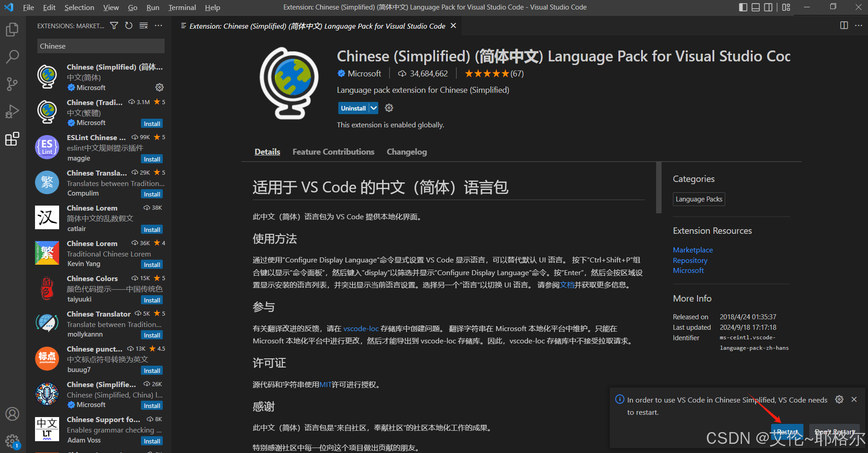
Task: Toggle the panel layout icon
Action: pos(756,7)
